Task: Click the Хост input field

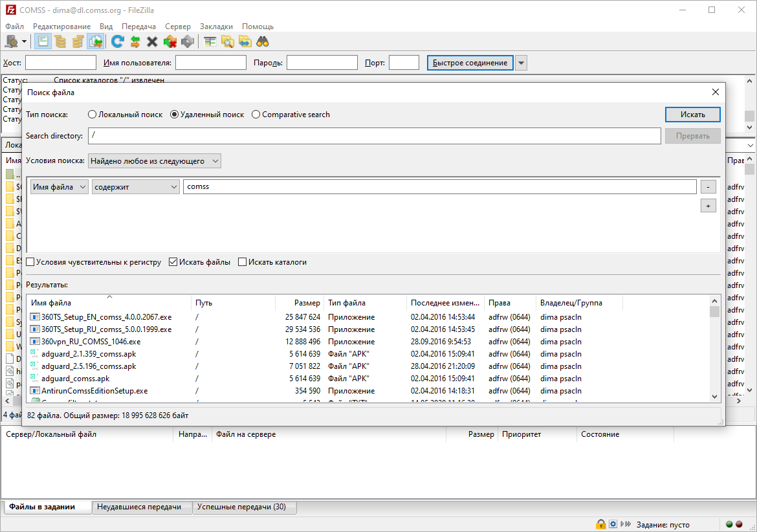Action: 61,63
